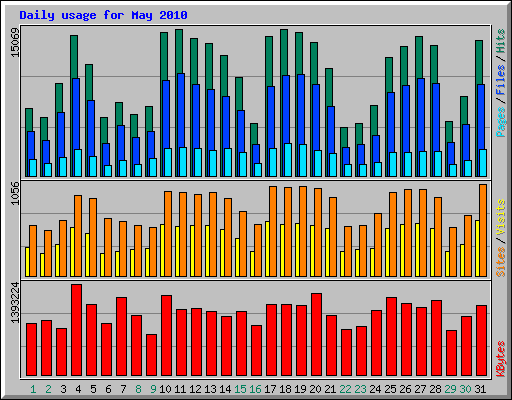Select day 3 on the x-axis
512x400 pixels.
pyautogui.click(x=63, y=389)
